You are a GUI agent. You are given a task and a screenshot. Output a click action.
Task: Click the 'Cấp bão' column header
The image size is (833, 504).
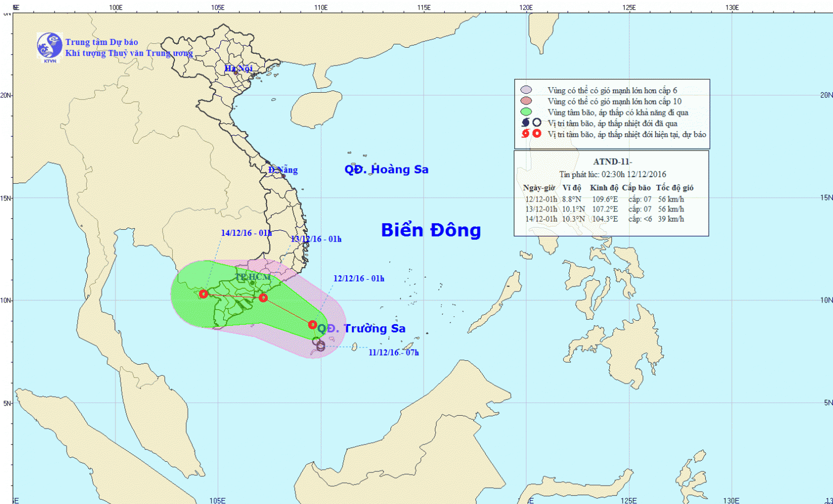pos(636,188)
